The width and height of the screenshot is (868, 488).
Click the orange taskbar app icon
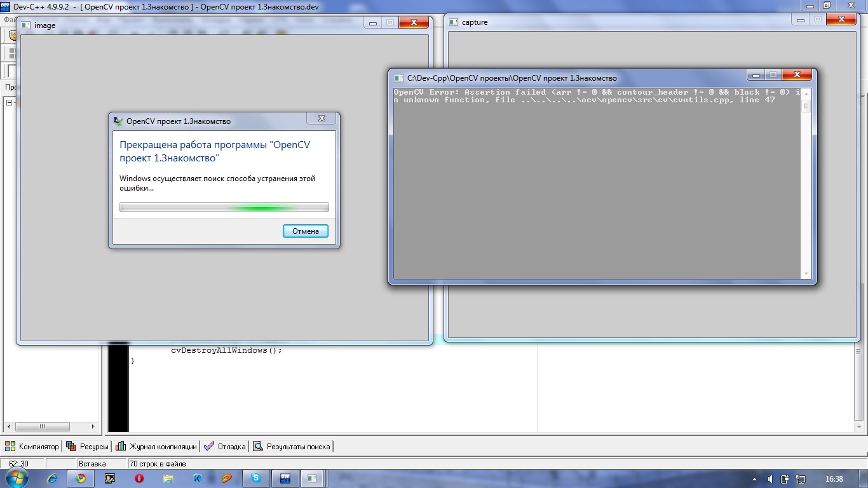coord(227,478)
